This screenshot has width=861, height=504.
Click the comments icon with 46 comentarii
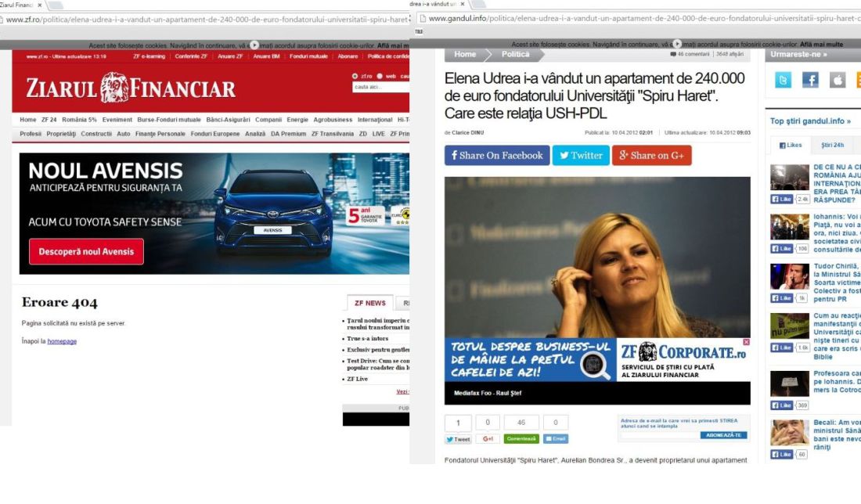[x=673, y=54]
